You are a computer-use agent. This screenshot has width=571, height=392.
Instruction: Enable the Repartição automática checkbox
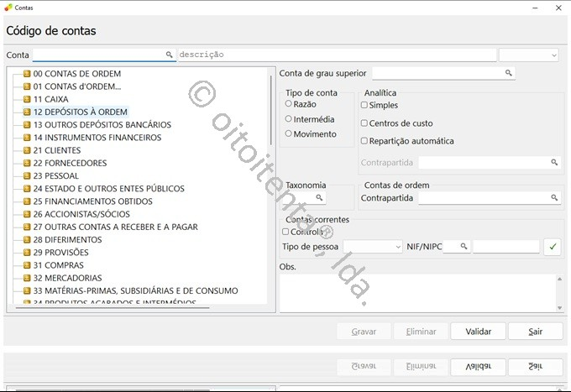364,140
